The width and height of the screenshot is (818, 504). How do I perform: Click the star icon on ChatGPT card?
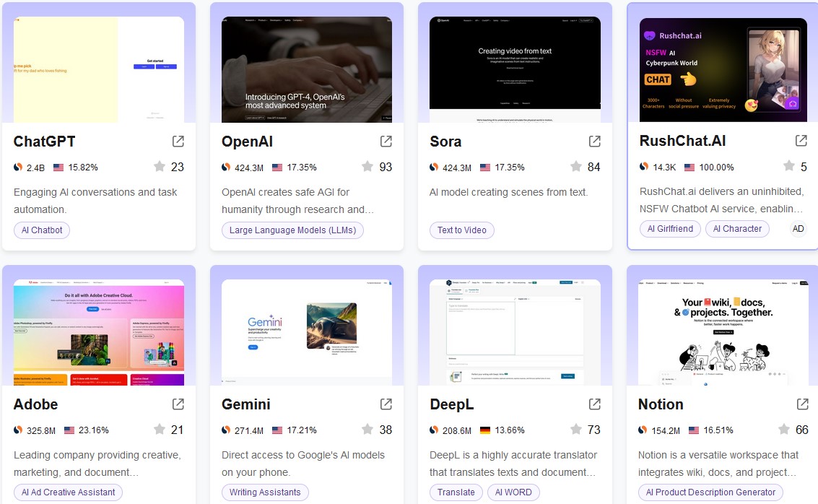pos(160,166)
